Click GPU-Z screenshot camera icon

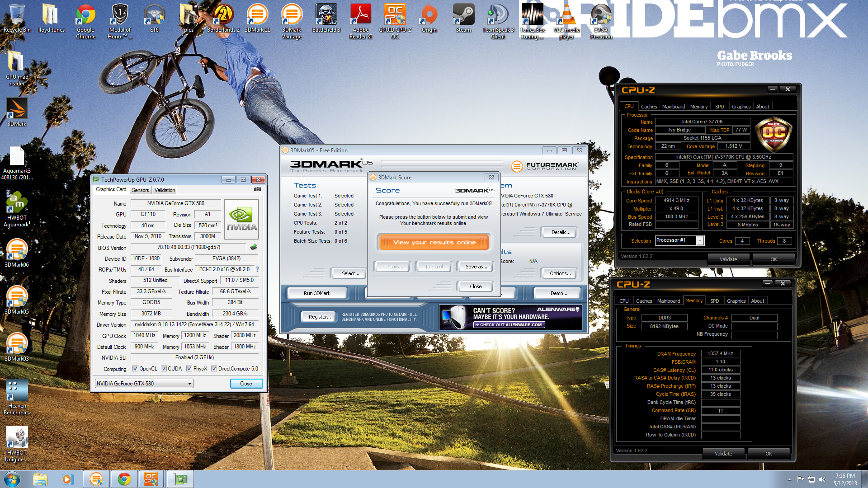pos(257,190)
